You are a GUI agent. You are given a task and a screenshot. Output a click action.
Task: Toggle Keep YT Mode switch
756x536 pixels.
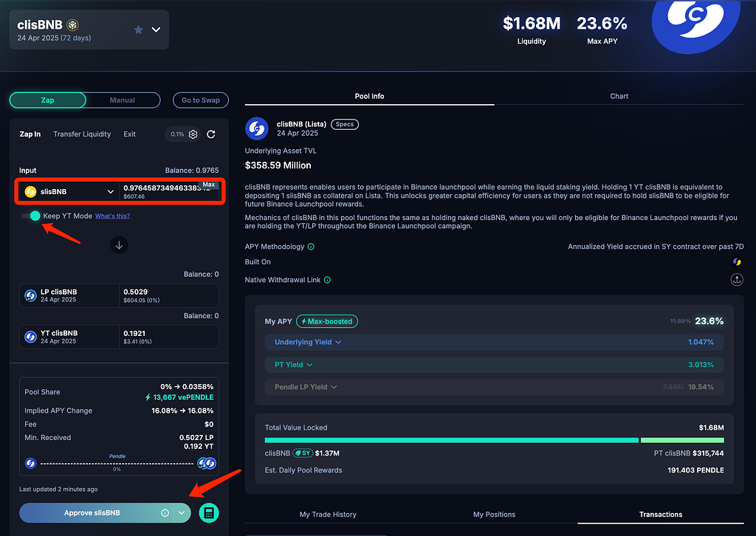click(30, 216)
